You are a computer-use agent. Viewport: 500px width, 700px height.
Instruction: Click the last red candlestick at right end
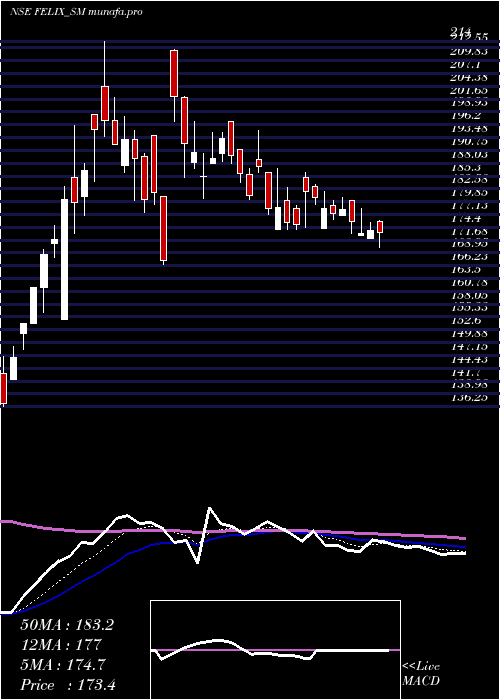tap(380, 227)
